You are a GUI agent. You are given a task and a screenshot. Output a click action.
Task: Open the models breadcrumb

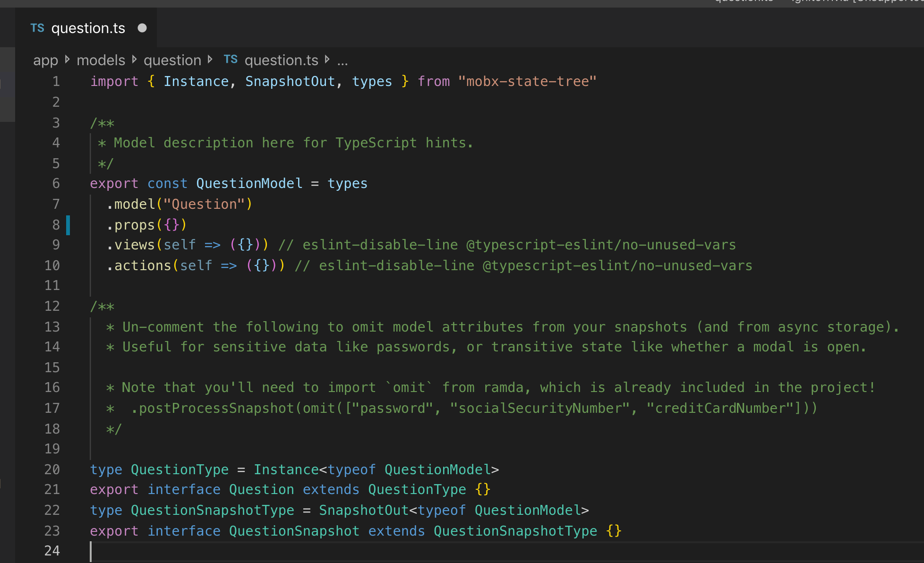pos(101,60)
